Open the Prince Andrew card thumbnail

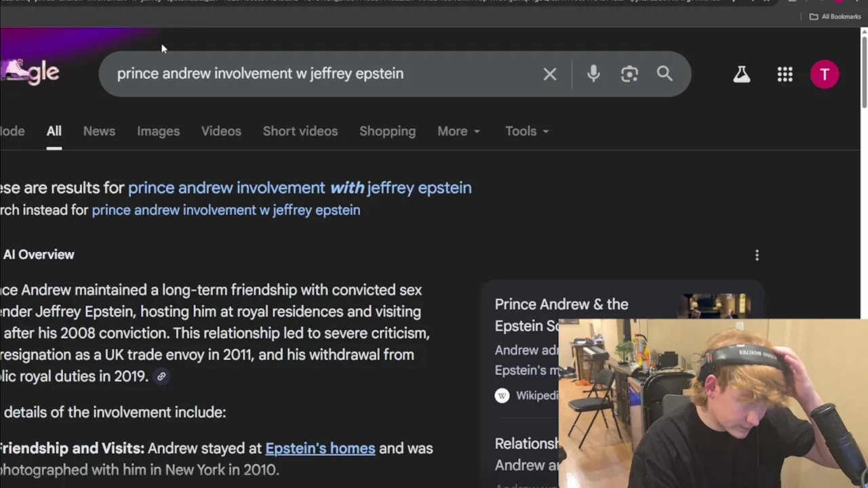pyautogui.click(x=715, y=306)
